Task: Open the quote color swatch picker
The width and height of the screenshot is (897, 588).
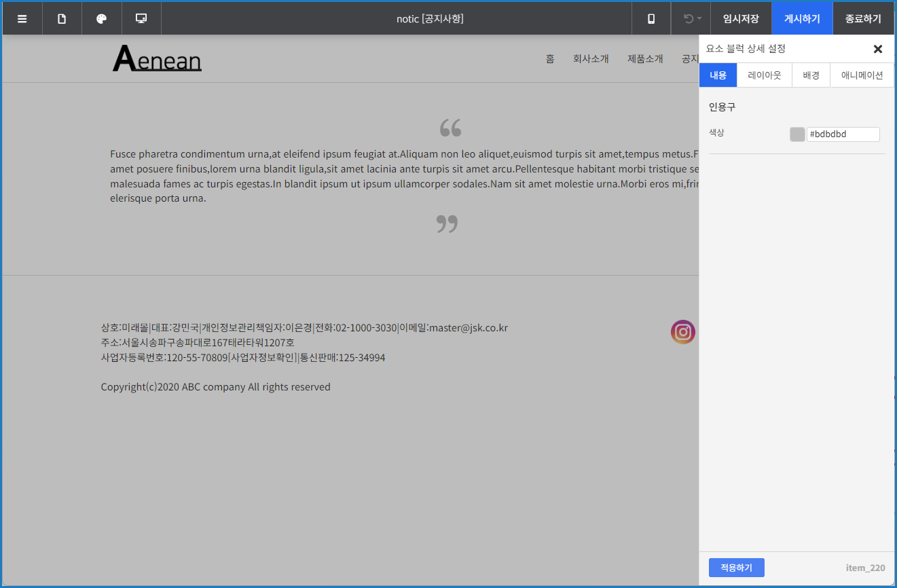Action: pos(797,134)
